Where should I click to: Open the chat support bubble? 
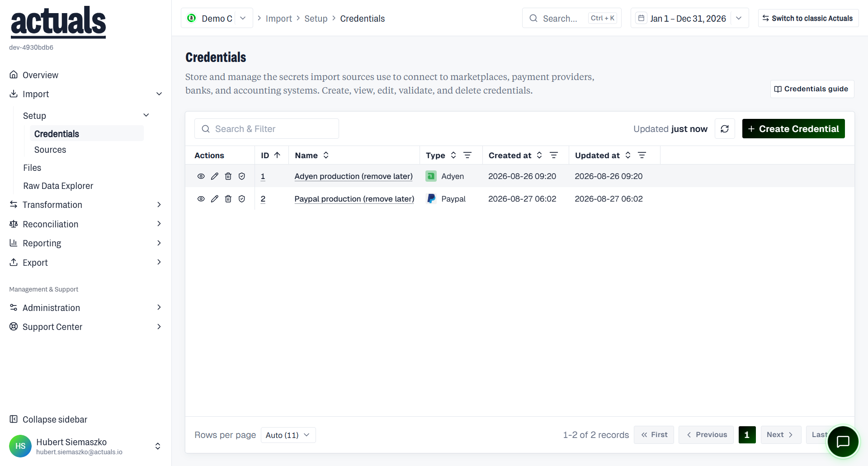(x=843, y=442)
